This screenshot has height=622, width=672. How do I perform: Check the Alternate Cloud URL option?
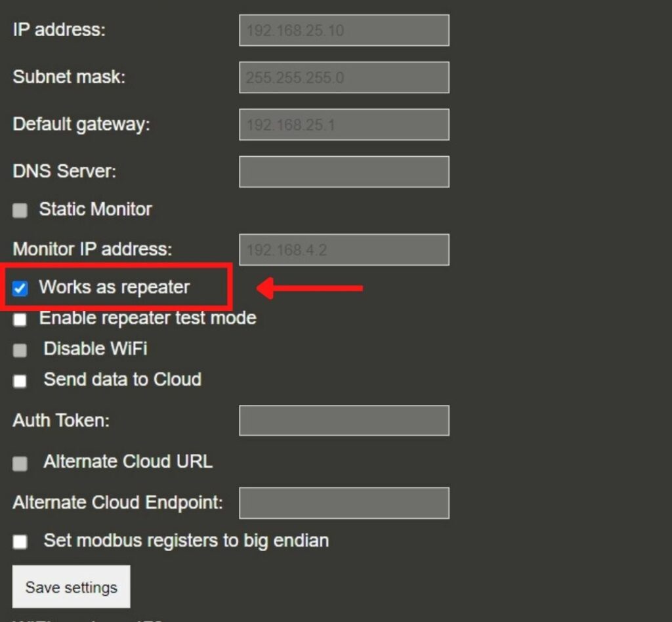click(19, 463)
